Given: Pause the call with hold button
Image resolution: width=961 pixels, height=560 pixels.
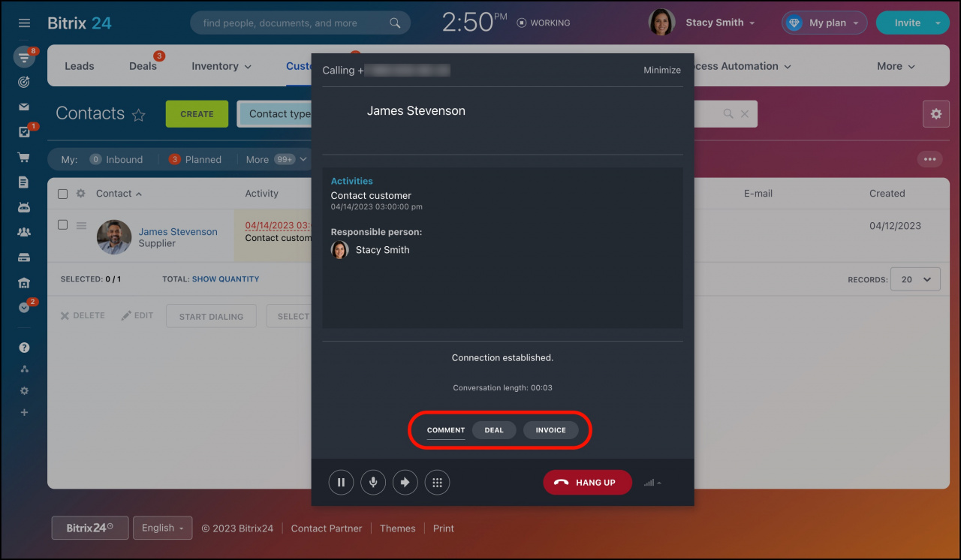Looking at the screenshot, I should [x=341, y=483].
